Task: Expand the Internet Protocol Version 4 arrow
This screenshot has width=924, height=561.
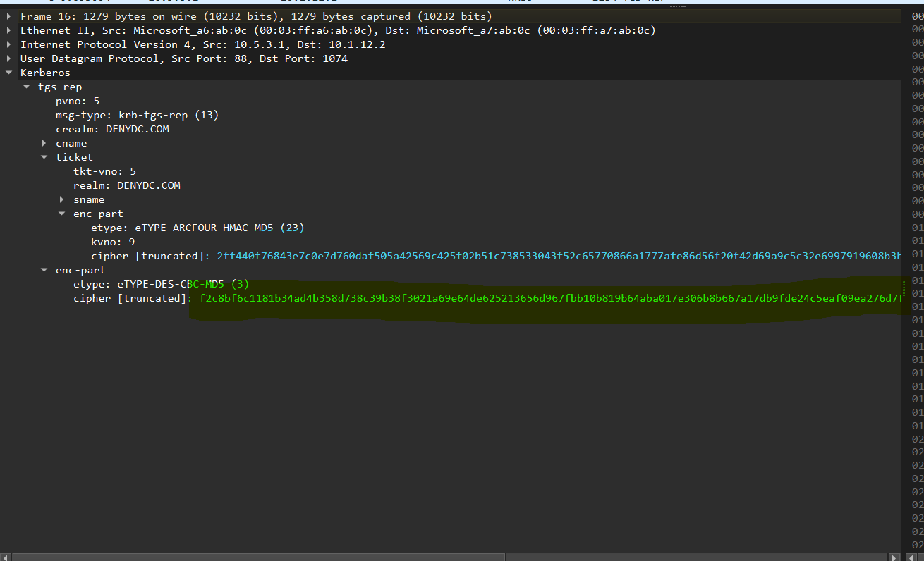Action: (x=8, y=44)
